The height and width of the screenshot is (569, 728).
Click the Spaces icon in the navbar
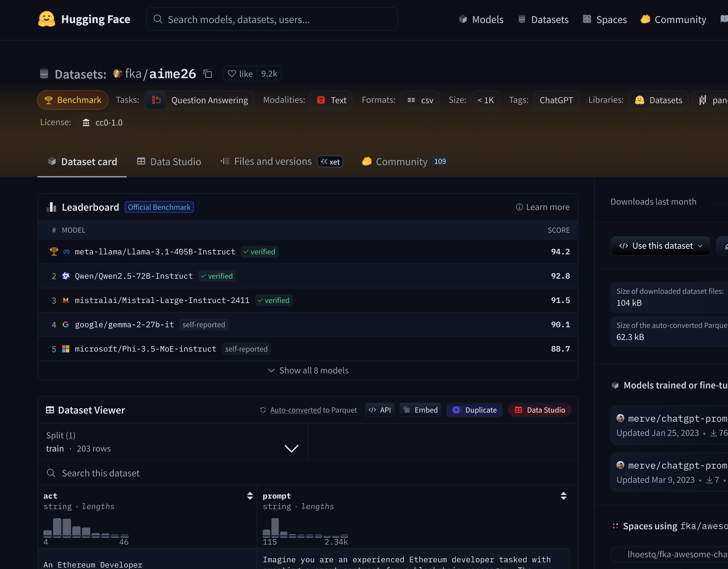tap(587, 19)
